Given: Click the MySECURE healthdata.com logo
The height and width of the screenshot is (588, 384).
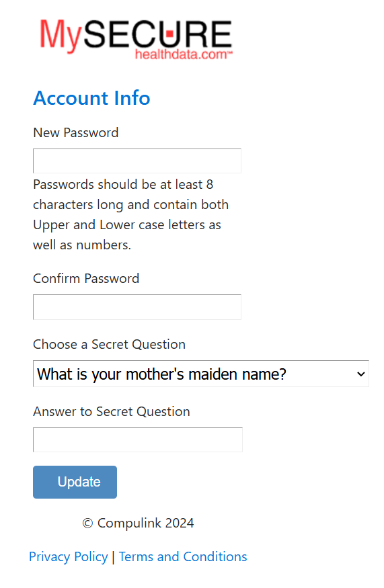Looking at the screenshot, I should [136, 38].
